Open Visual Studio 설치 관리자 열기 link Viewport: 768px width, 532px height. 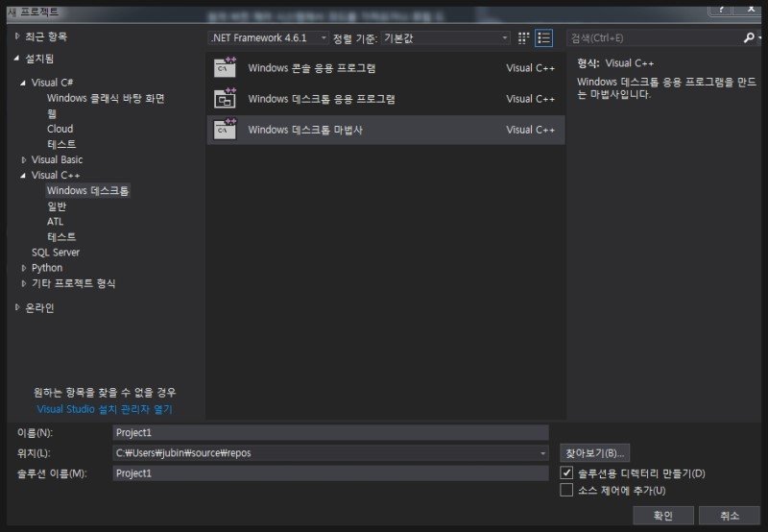[105, 409]
